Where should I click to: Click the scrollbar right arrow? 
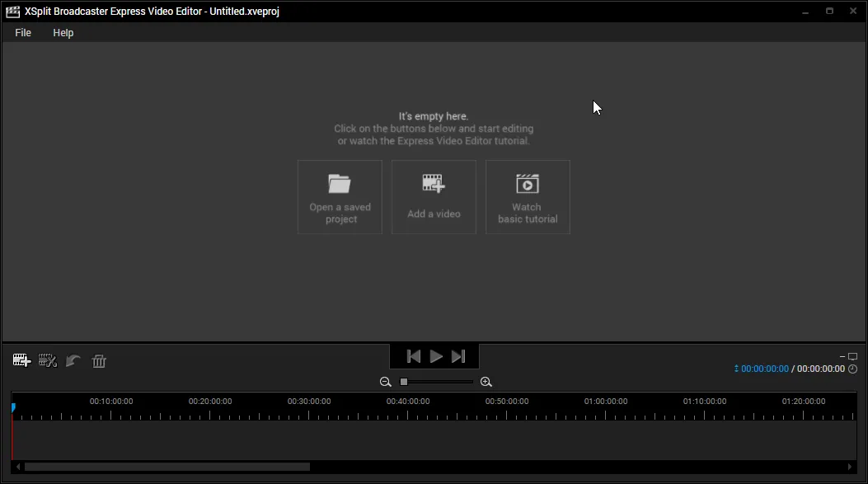850,467
